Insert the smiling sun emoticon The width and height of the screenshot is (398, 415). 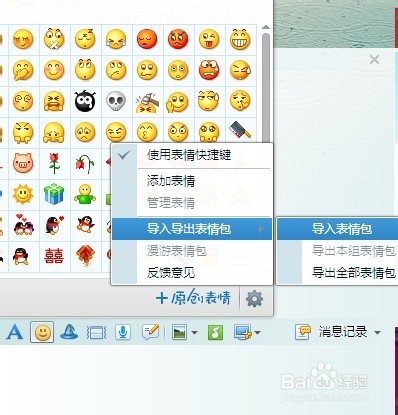pos(23,194)
